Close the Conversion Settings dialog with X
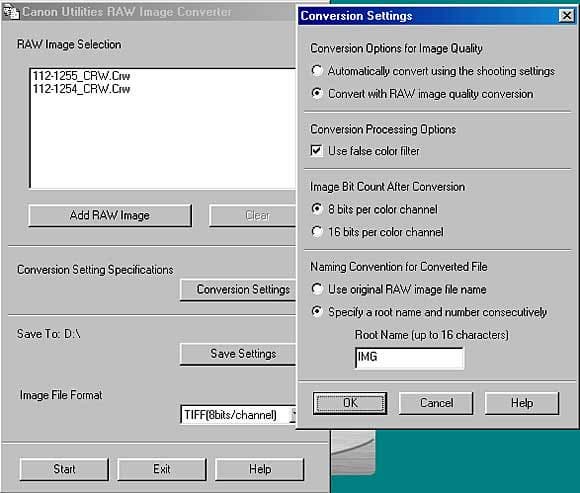 (566, 16)
